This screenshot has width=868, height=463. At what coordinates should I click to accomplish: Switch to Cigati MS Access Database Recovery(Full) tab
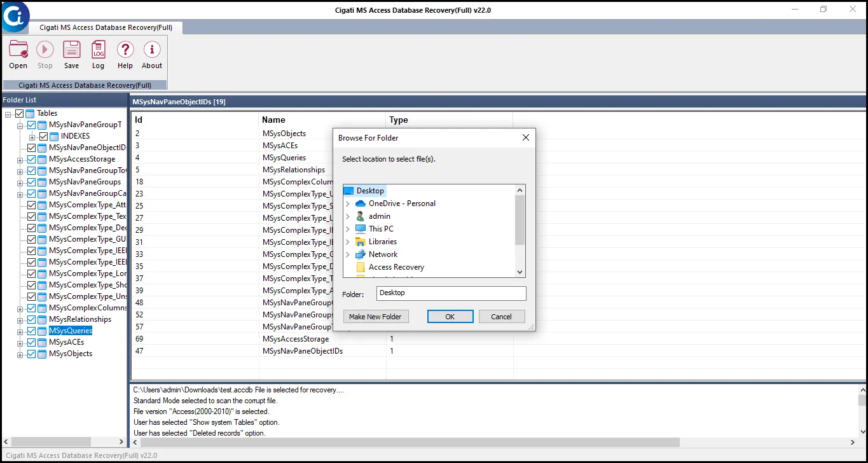click(x=106, y=27)
